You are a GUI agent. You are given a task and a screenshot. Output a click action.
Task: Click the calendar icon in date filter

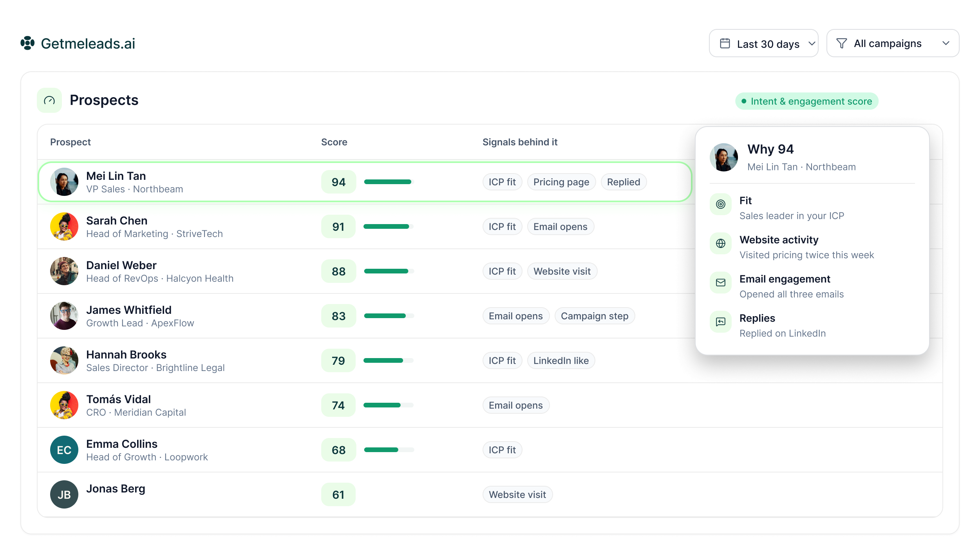[x=725, y=43]
